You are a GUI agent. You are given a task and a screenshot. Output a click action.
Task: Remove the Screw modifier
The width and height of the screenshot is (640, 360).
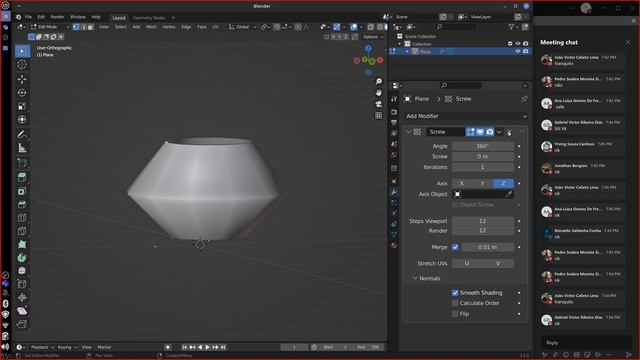click(x=509, y=132)
